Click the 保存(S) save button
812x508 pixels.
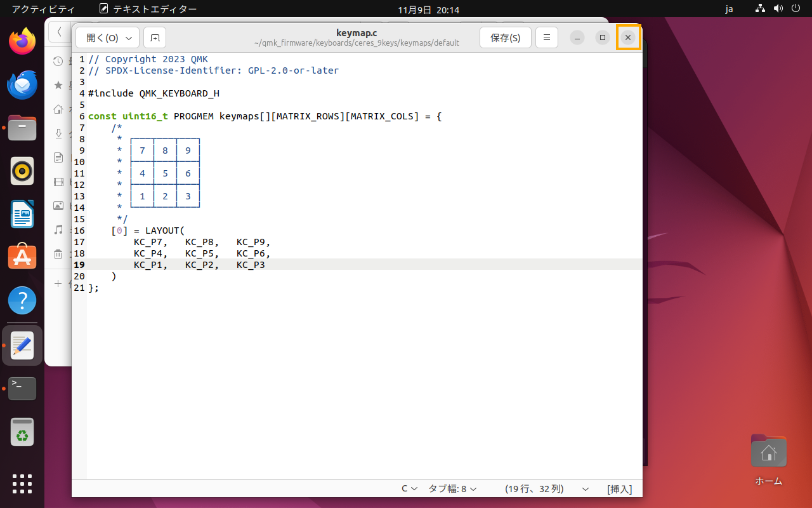click(x=506, y=37)
